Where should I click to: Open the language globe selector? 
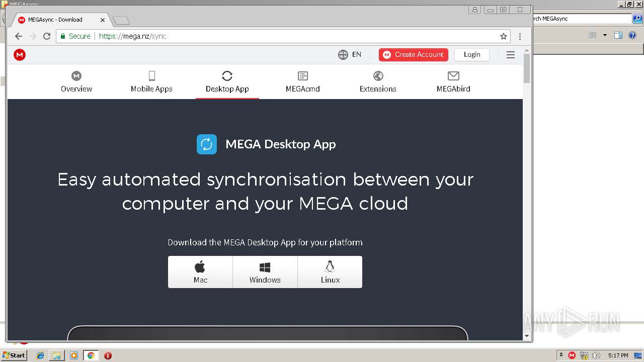(343, 55)
